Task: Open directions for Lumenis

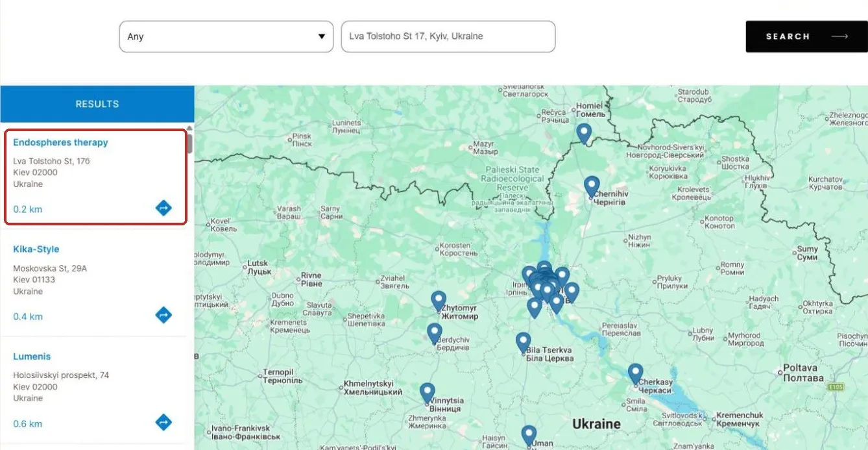Action: coord(163,423)
